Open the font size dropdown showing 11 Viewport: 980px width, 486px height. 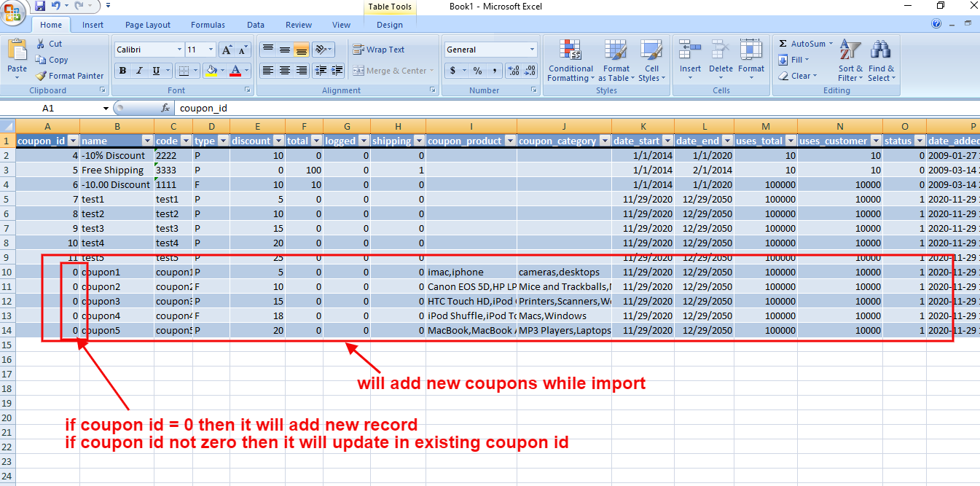pos(211,50)
